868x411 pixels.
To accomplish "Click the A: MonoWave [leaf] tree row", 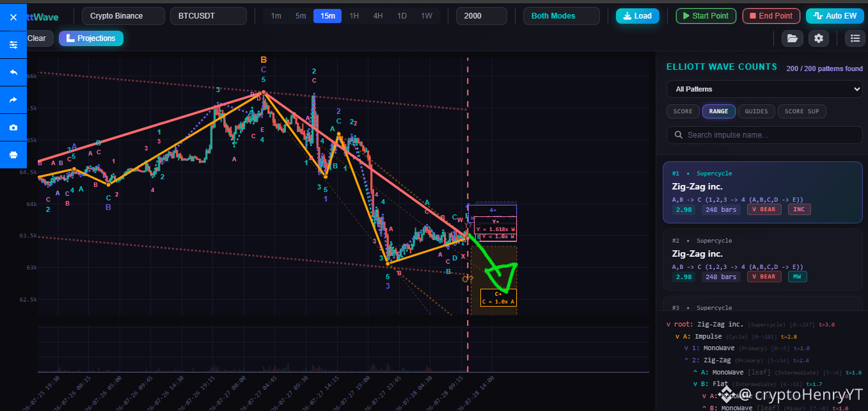I will [x=778, y=373].
